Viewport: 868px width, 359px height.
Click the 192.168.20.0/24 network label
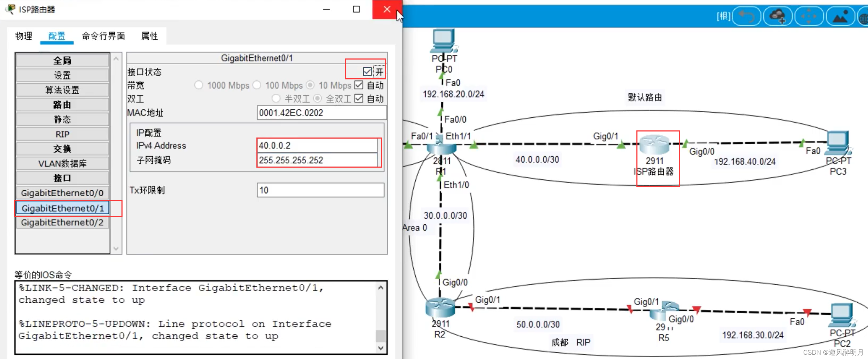point(453,94)
